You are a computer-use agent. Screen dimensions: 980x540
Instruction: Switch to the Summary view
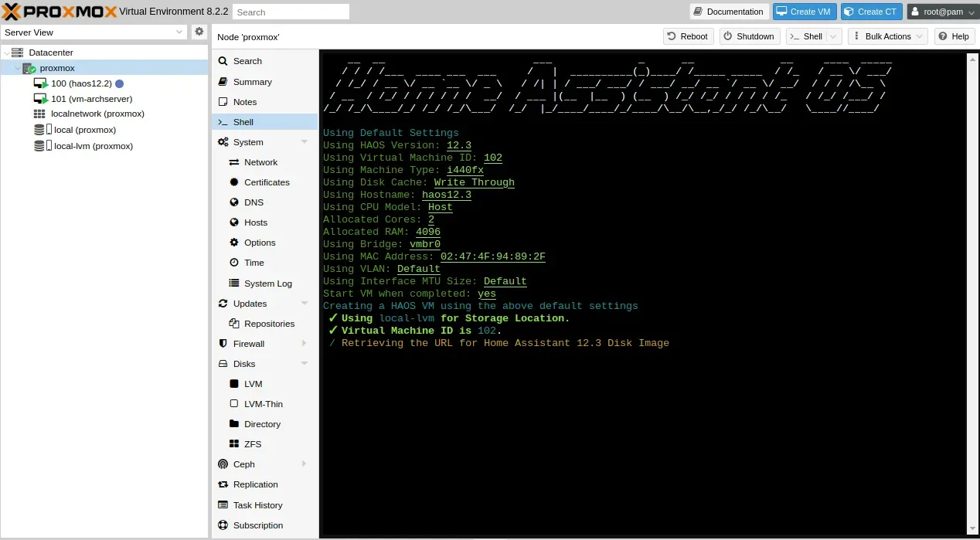coord(251,81)
